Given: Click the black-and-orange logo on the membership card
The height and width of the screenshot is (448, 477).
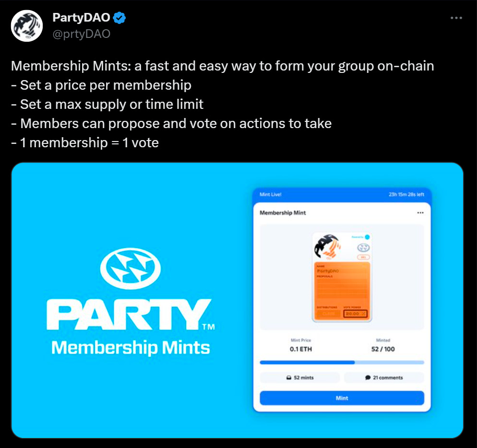Looking at the screenshot, I should point(328,248).
